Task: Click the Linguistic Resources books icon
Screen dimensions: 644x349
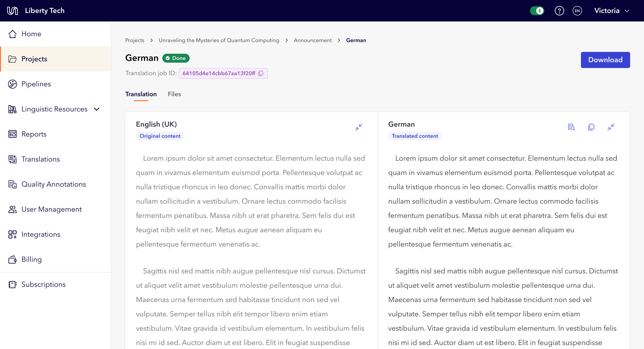Action: point(12,109)
